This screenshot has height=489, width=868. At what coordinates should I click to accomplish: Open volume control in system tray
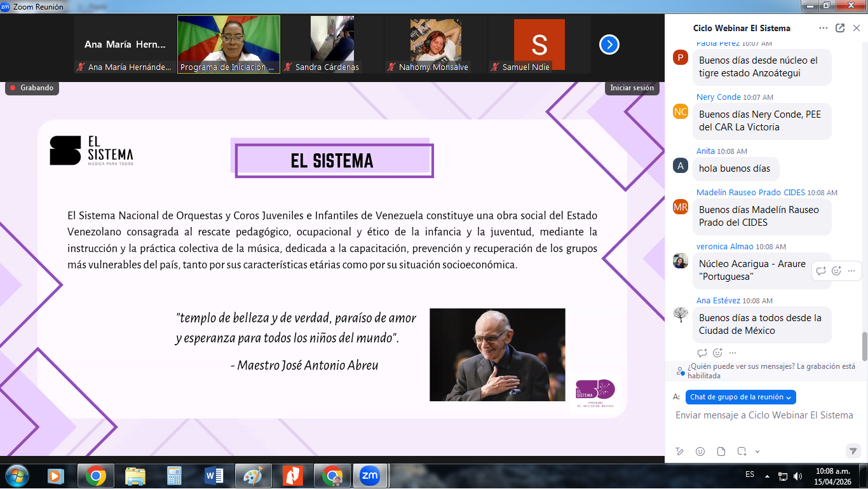[798, 476]
